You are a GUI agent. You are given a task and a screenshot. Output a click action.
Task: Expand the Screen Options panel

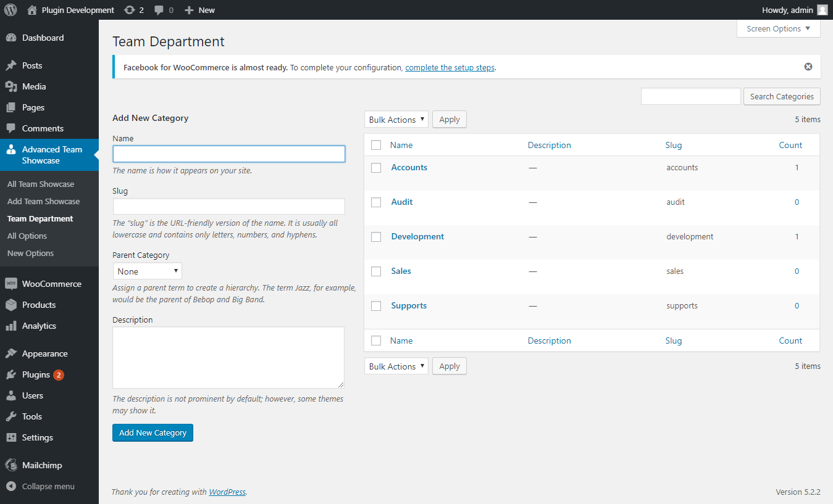pos(778,29)
